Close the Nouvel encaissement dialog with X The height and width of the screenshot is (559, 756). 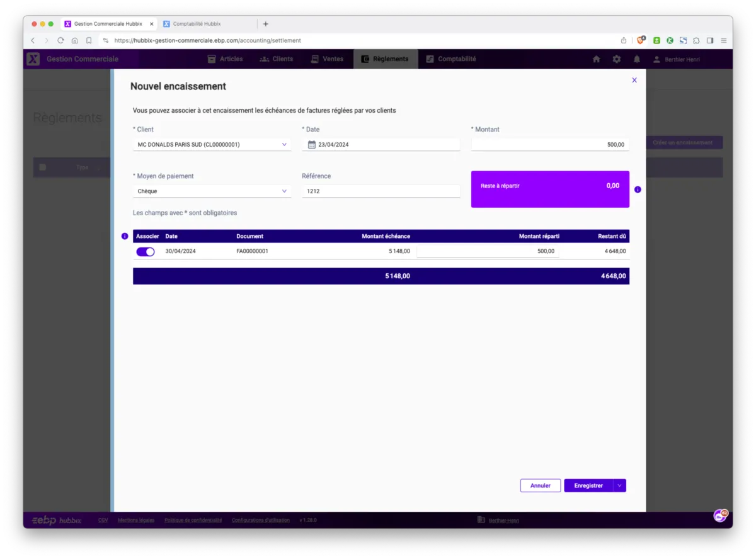[634, 80]
